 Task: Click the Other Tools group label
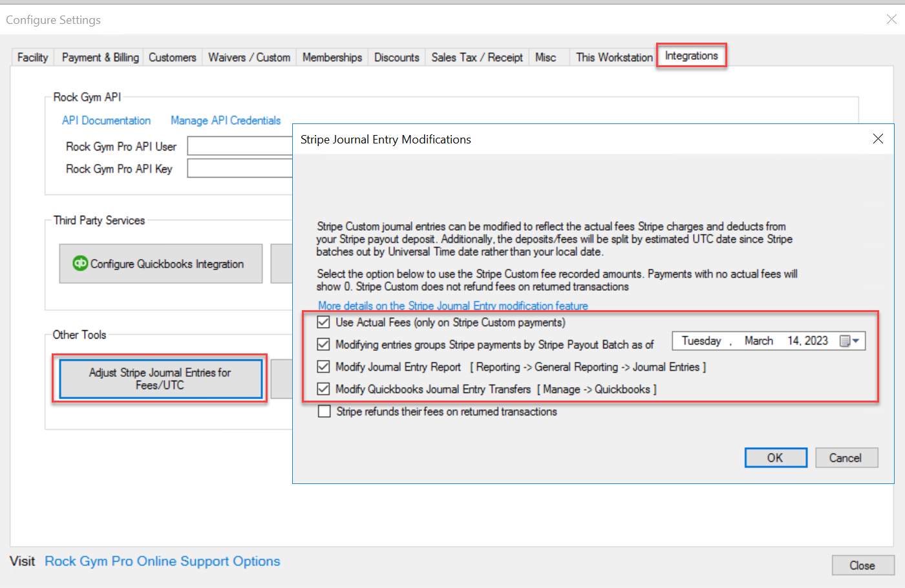tap(80, 335)
